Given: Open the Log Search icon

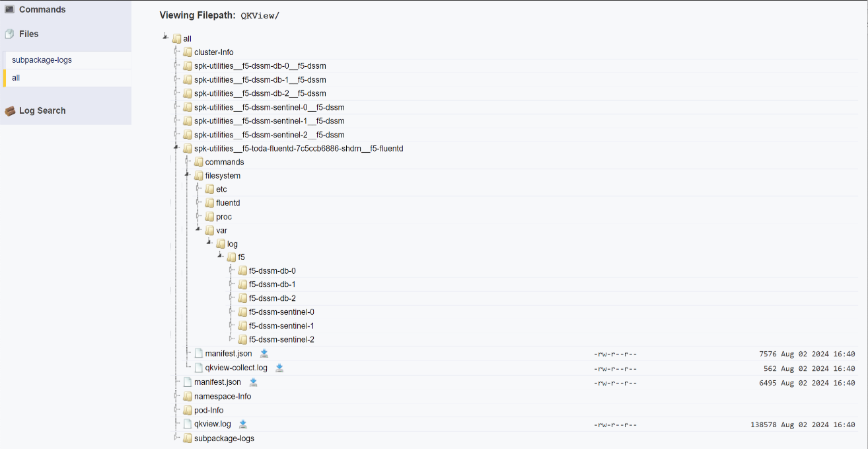Looking at the screenshot, I should click(9, 111).
